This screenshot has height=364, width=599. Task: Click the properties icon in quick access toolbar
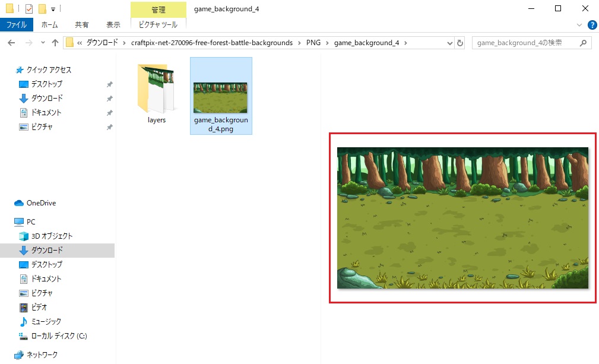[x=29, y=8]
